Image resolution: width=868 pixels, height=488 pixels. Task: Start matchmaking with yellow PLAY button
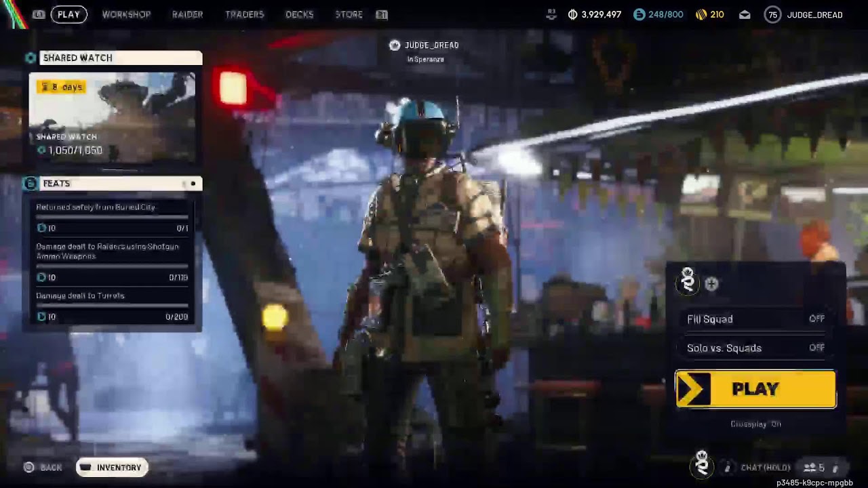755,389
